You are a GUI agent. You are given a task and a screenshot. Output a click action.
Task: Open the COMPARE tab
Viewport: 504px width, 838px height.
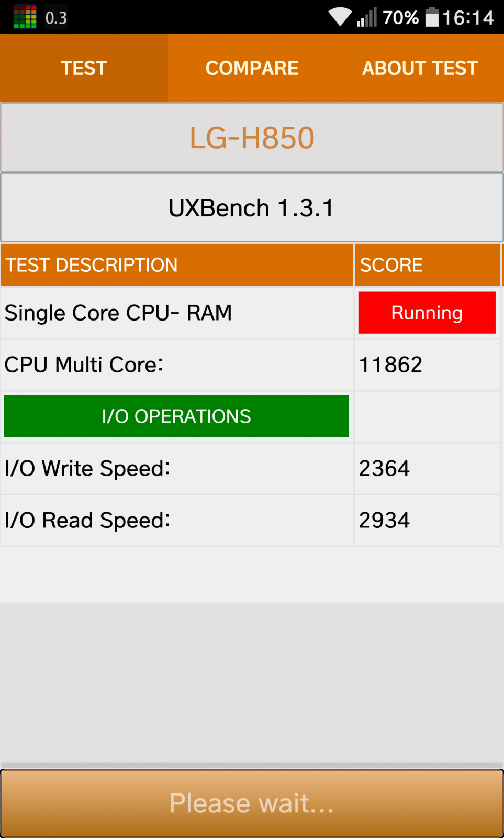(x=252, y=68)
